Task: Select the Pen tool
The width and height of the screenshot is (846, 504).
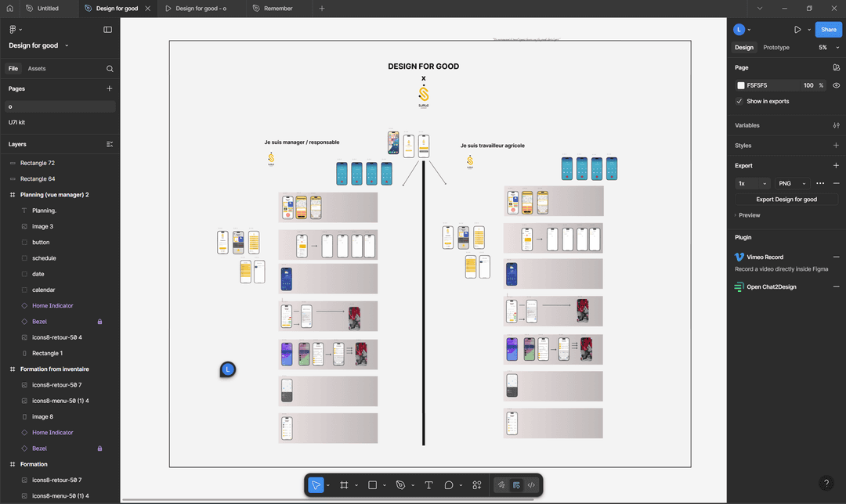Action: click(399, 484)
